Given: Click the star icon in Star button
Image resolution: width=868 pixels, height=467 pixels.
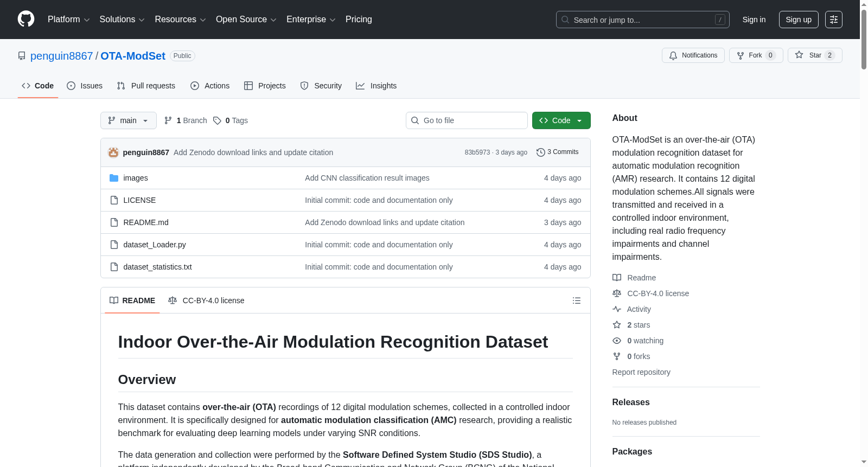Looking at the screenshot, I should tap(799, 55).
